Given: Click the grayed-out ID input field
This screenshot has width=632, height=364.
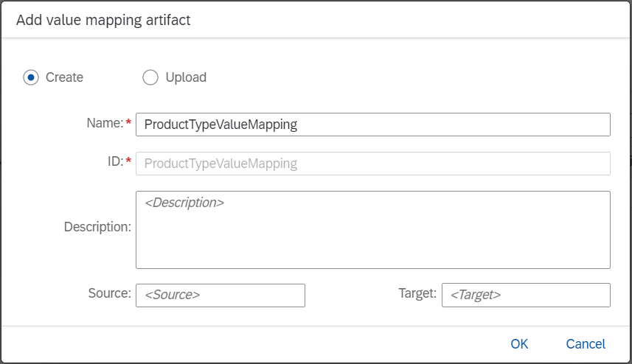Looking at the screenshot, I should (x=373, y=164).
